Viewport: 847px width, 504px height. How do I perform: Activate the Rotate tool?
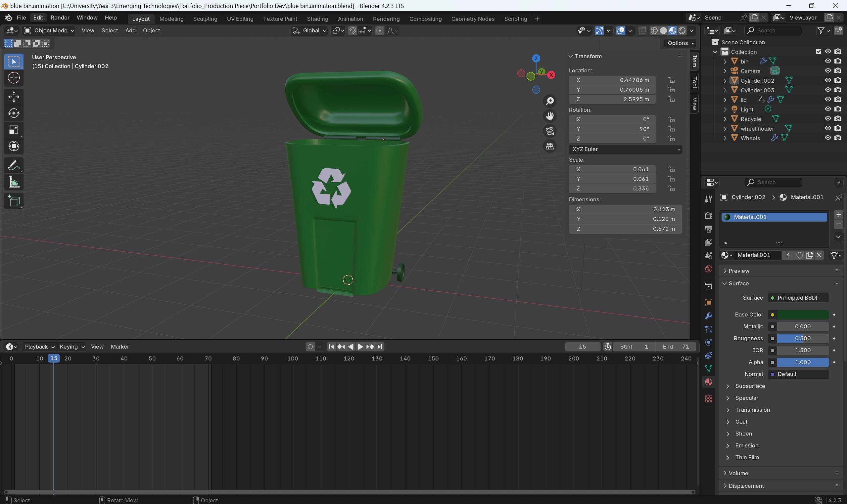point(14,113)
